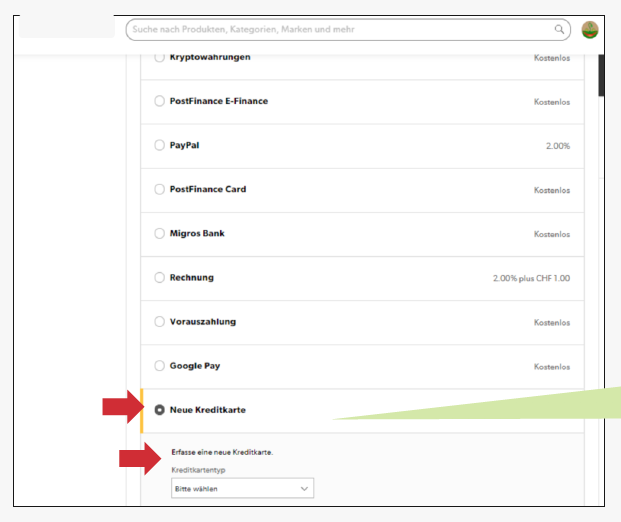621x522 pixels.
Task: Select Rechnung radio button
Action: [x=159, y=277]
